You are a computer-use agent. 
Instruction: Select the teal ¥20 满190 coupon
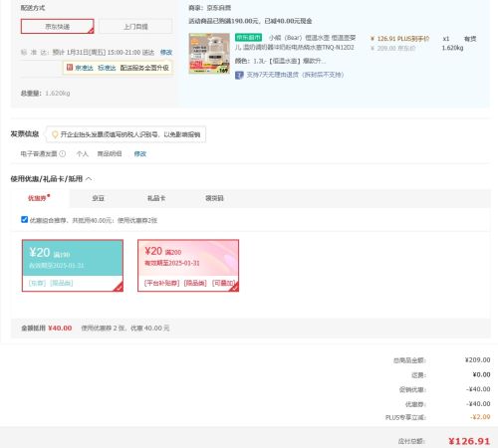coord(73,266)
